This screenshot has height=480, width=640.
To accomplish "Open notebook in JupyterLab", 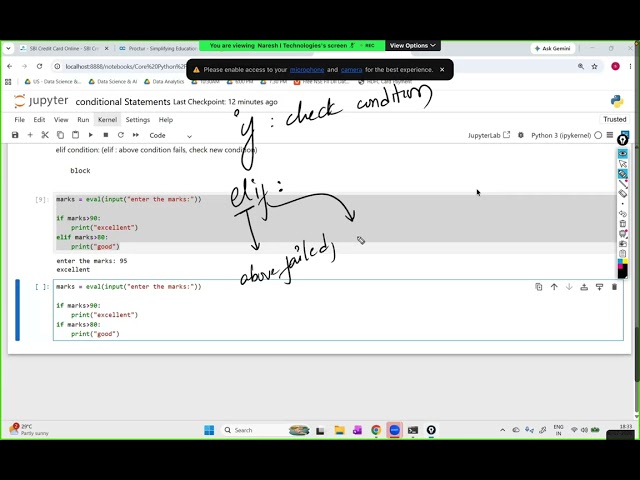I will pos(489,135).
